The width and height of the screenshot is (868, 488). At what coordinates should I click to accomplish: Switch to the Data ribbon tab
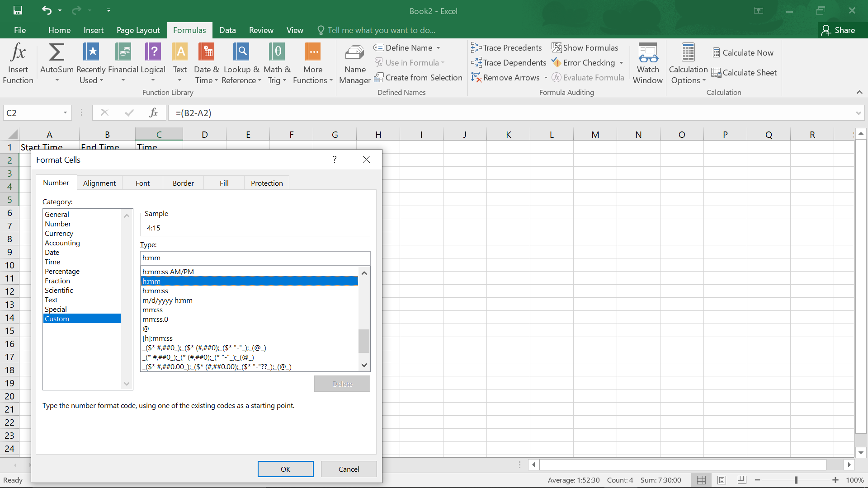point(227,30)
